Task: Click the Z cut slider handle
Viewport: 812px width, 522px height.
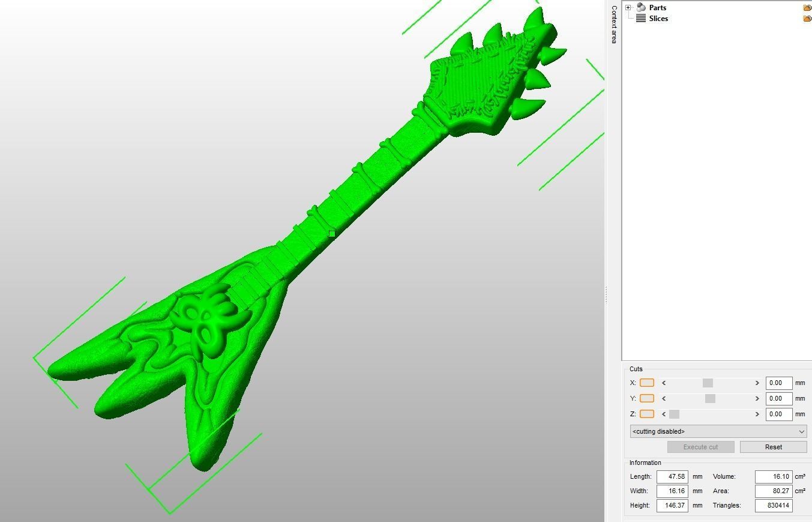Action: pos(674,414)
